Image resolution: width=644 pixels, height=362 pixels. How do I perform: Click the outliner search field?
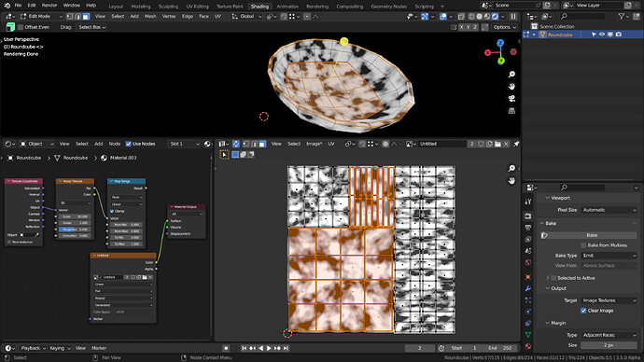[582, 17]
